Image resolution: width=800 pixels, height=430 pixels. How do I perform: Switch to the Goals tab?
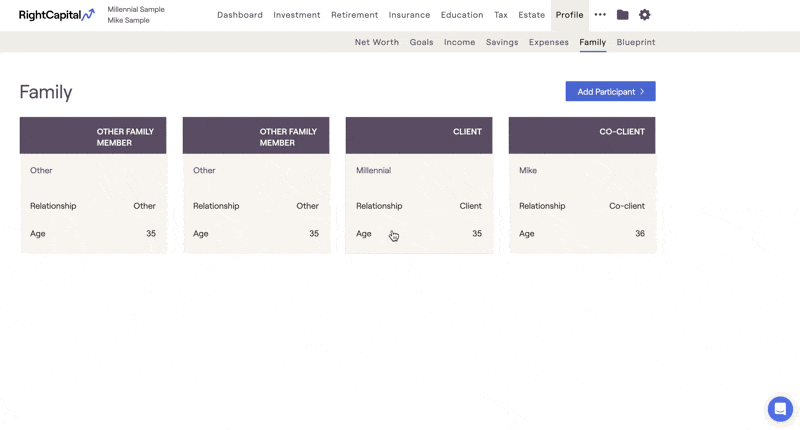(421, 42)
